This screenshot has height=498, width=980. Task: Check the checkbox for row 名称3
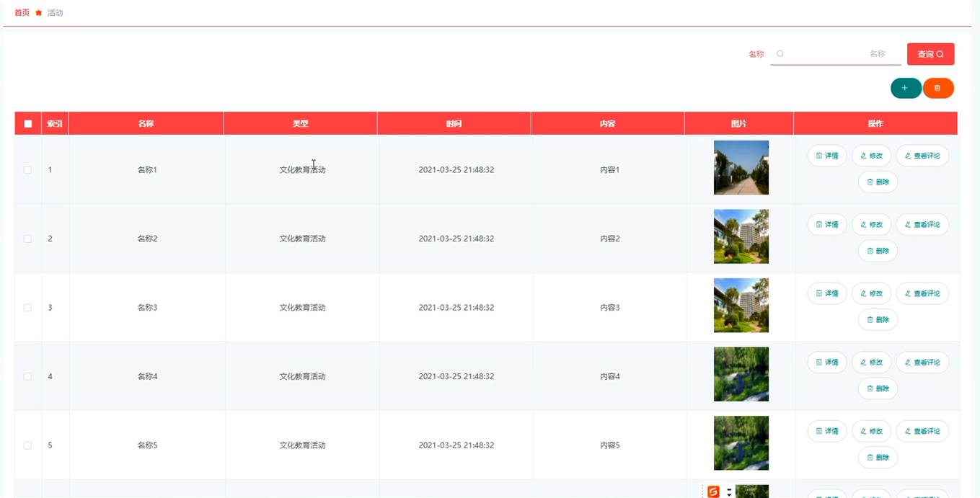tap(27, 308)
